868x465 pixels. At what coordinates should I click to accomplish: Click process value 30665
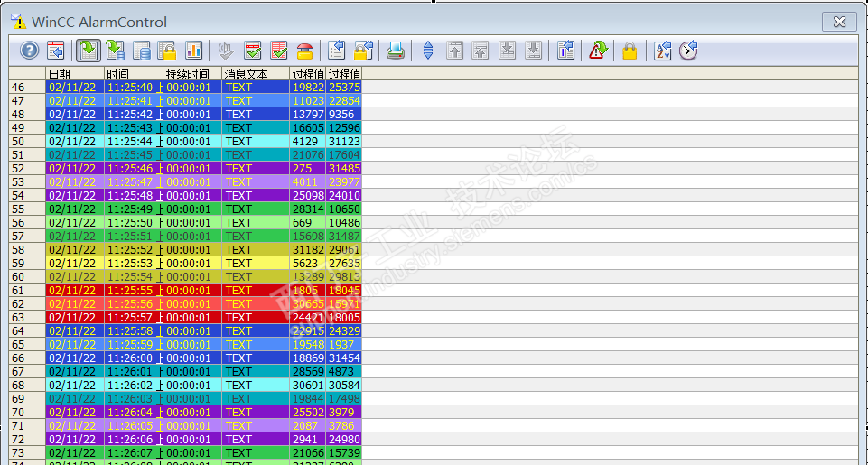click(x=308, y=304)
